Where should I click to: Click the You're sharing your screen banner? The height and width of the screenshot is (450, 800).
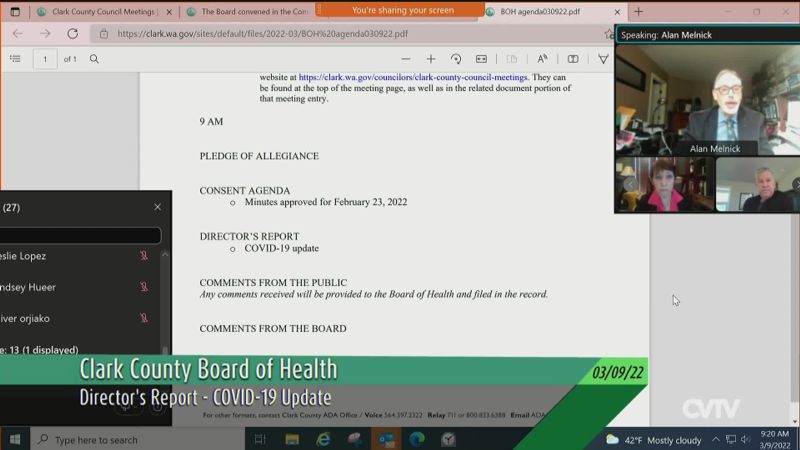[401, 10]
